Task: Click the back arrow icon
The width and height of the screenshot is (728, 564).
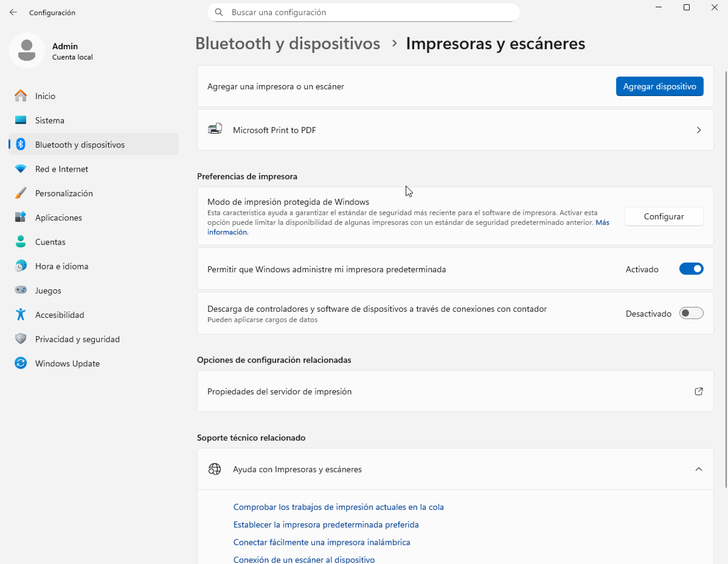Action: (13, 12)
